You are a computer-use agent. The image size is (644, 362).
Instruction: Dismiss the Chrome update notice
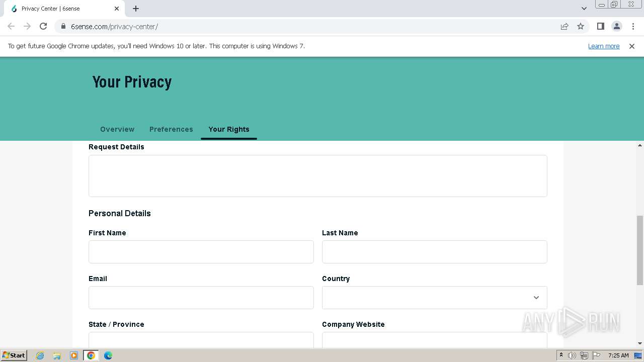point(632,46)
